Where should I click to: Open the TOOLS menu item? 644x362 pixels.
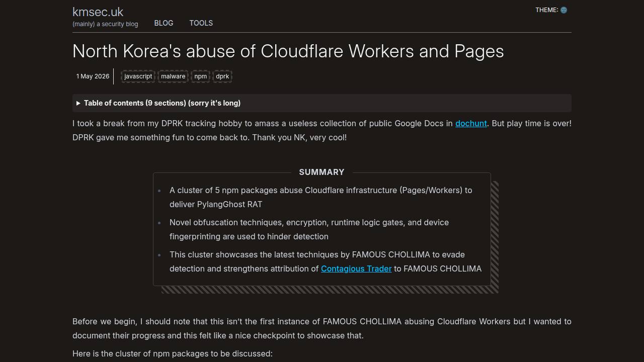[201, 23]
